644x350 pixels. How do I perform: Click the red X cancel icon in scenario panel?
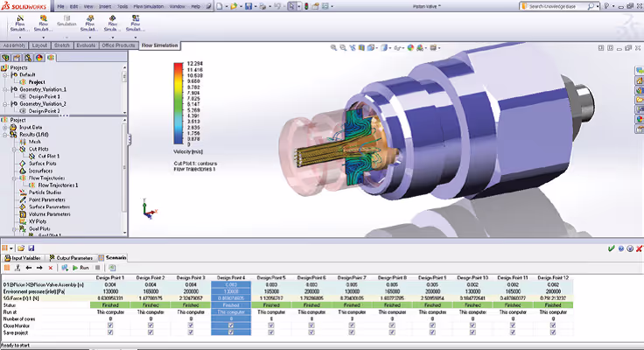(639, 248)
